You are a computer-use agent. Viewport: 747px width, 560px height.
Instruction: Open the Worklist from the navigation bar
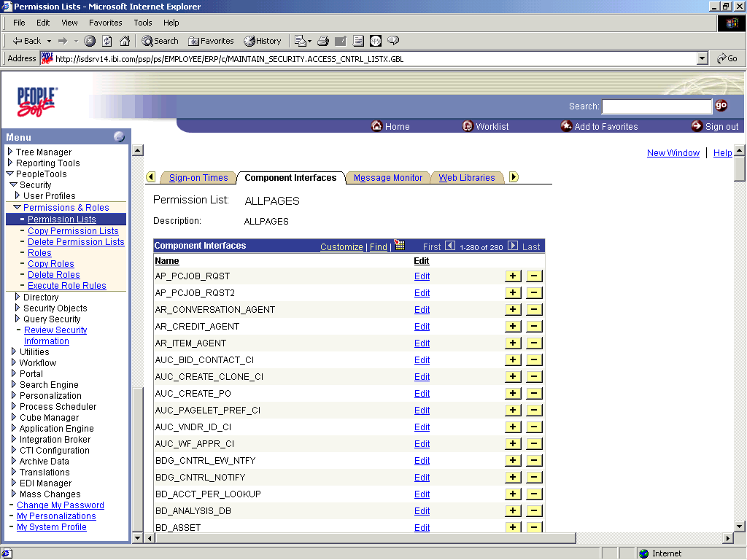click(485, 126)
